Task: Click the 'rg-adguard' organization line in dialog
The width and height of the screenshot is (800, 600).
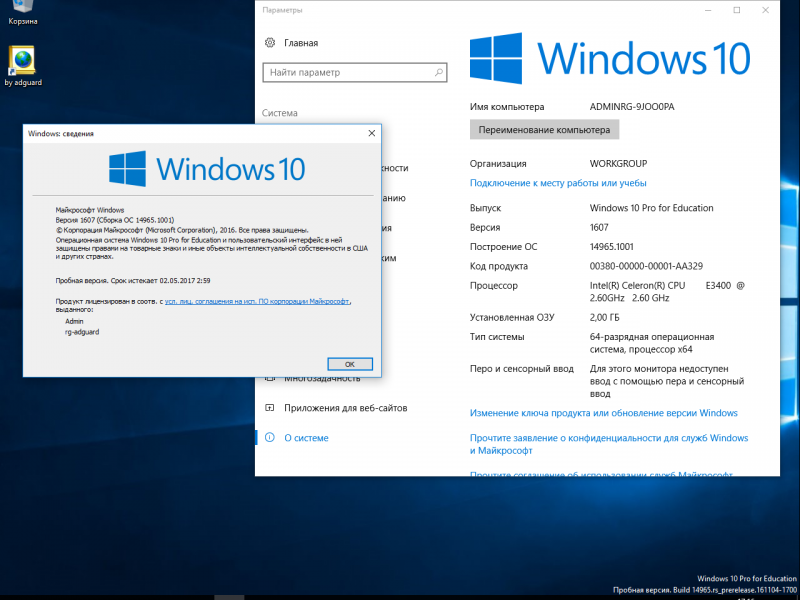Action: (82, 332)
